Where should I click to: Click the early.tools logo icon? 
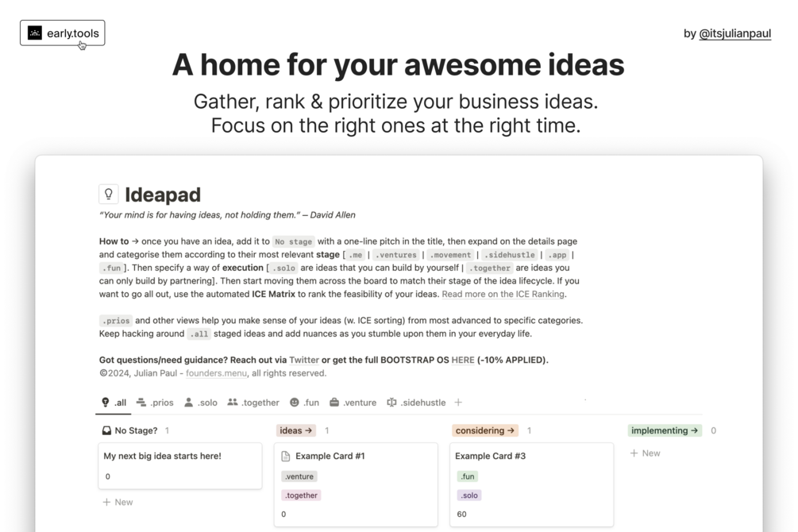[x=35, y=33]
